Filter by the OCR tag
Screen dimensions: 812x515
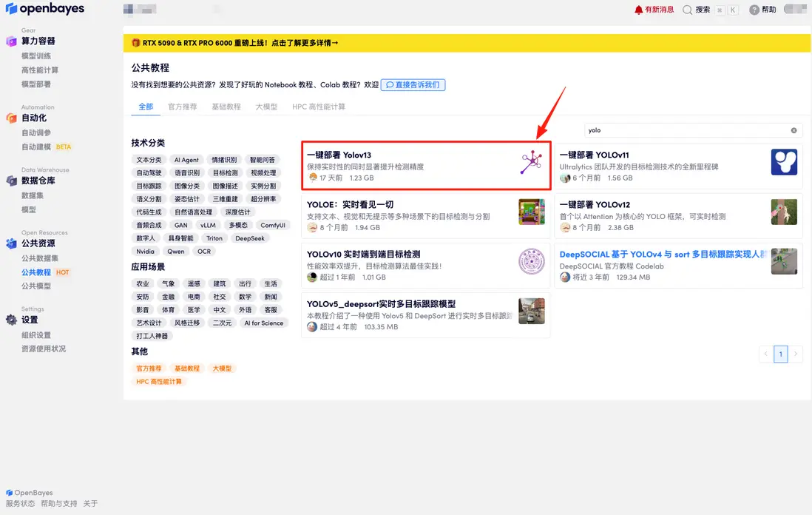(204, 252)
